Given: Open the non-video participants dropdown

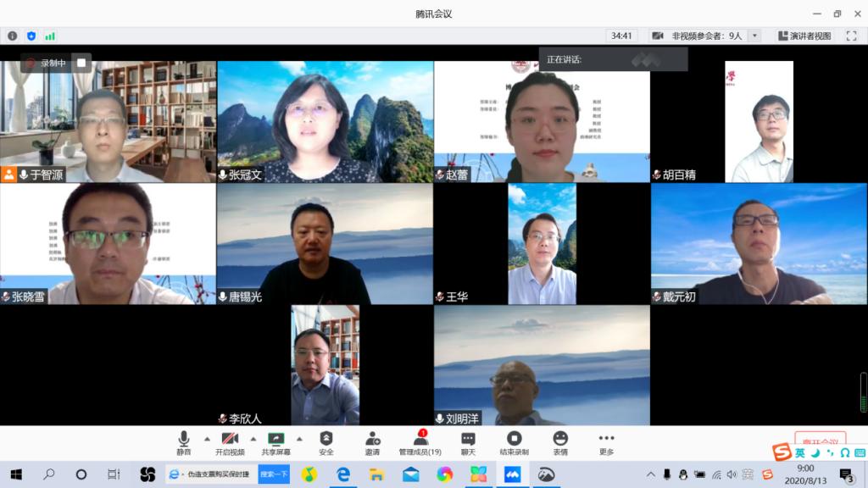Looking at the screenshot, I should [x=754, y=36].
